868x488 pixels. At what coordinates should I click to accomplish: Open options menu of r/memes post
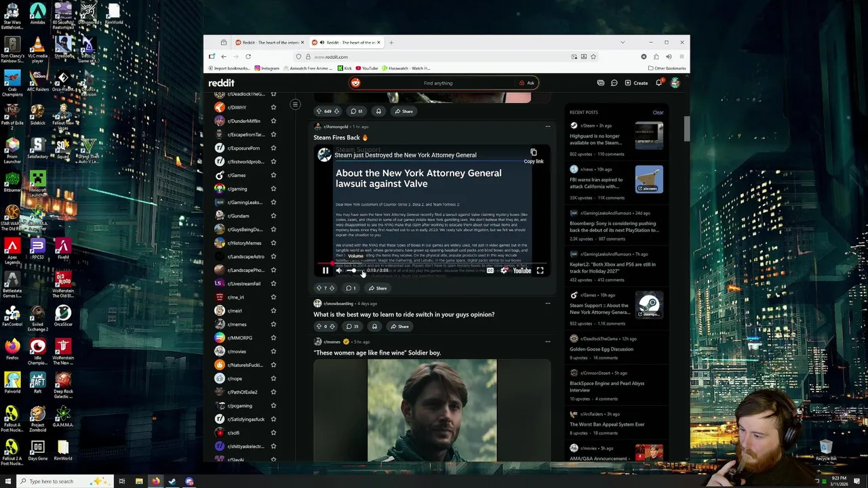[x=548, y=342]
